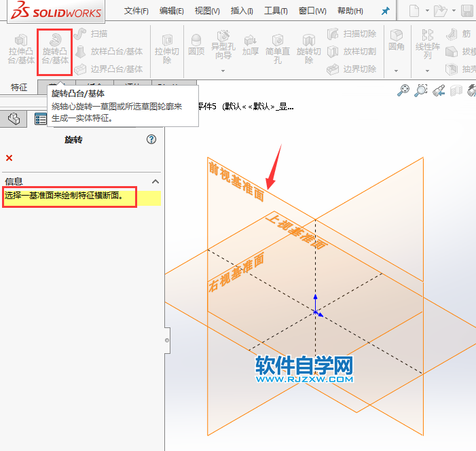The width and height of the screenshot is (476, 451).
Task: Pin the menu bar with the pushpin
Action: 385,12
